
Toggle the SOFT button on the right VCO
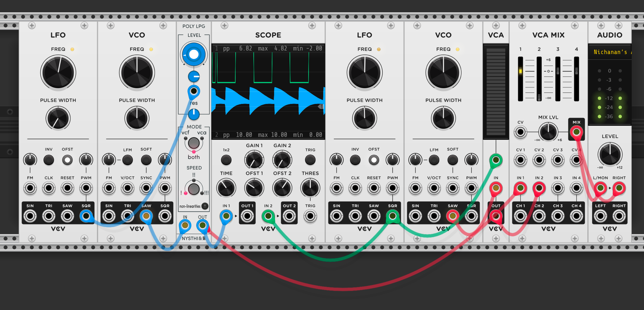click(x=453, y=160)
